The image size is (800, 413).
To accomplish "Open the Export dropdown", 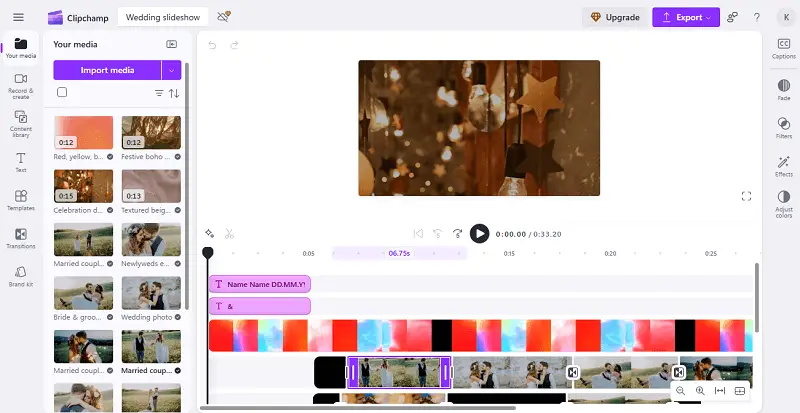I will (686, 17).
